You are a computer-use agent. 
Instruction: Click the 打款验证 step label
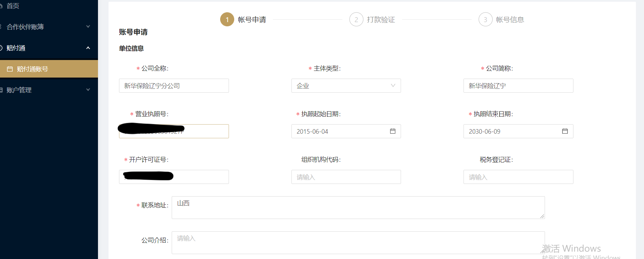(x=381, y=20)
